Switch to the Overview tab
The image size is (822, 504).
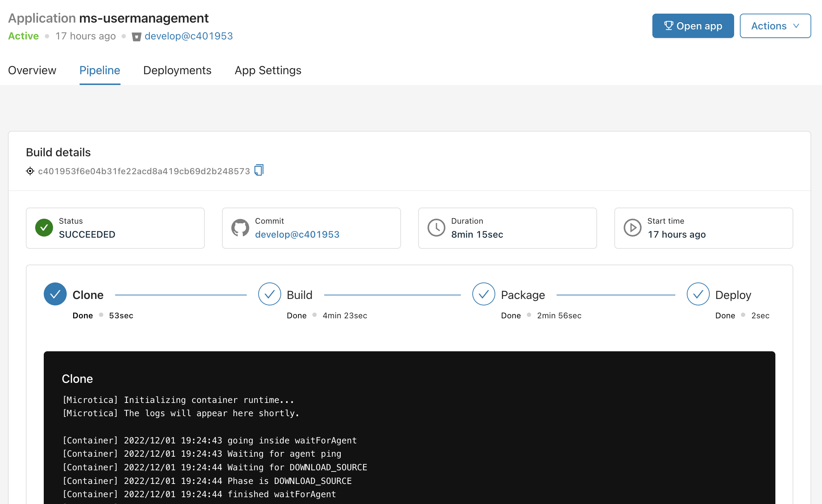coord(32,70)
